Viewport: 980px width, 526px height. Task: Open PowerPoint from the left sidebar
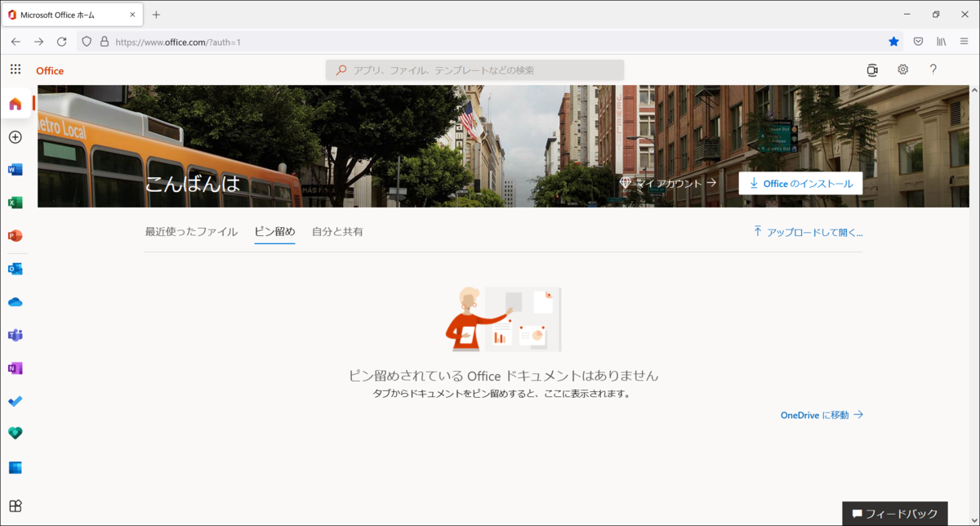(x=15, y=235)
